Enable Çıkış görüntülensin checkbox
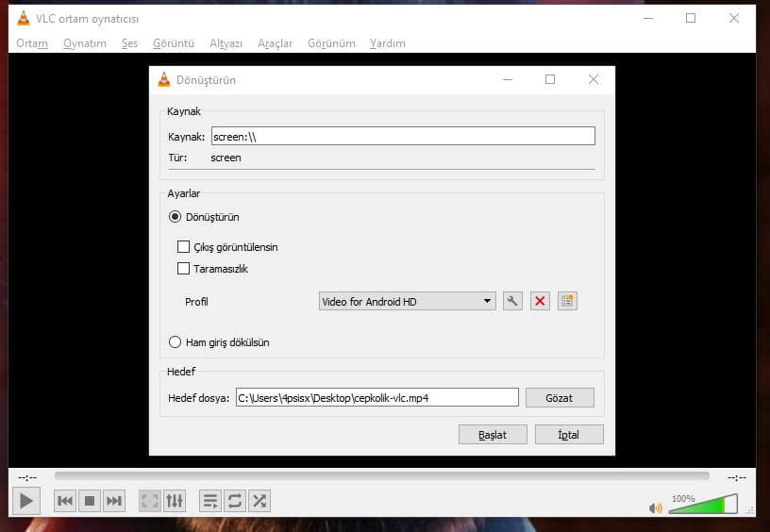The image size is (770, 532). pyautogui.click(x=183, y=246)
